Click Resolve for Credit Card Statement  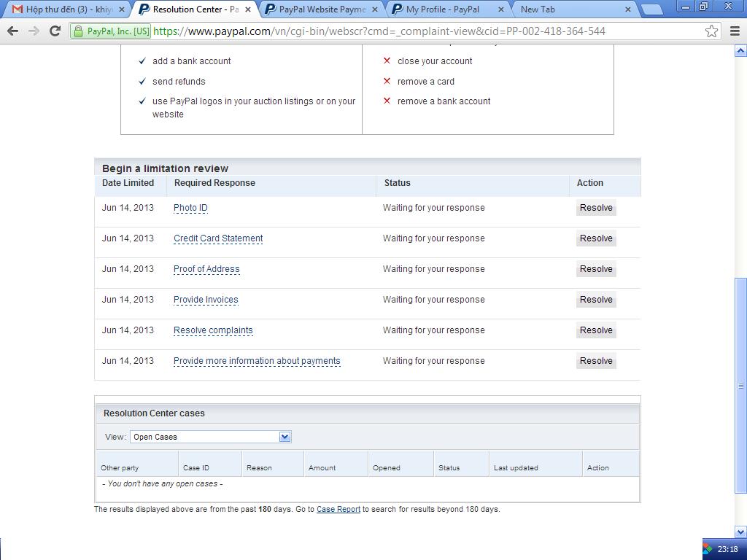(596, 238)
